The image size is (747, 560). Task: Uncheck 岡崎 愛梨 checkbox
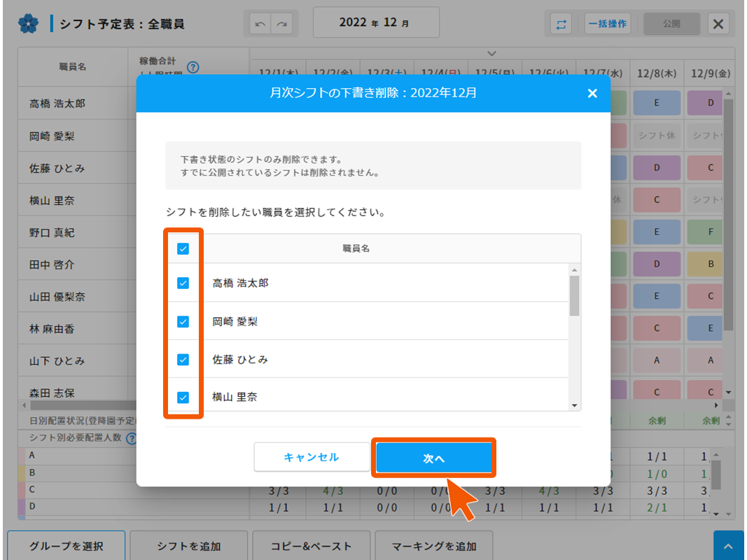183,322
